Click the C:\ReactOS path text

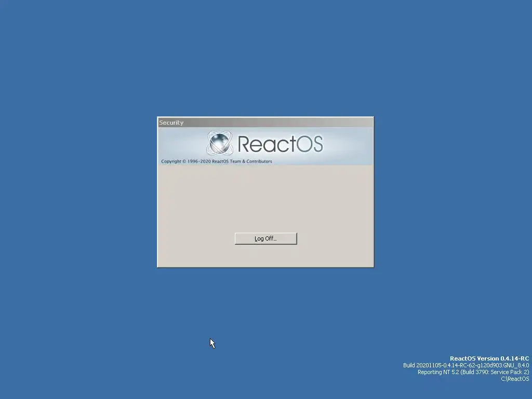click(515, 379)
